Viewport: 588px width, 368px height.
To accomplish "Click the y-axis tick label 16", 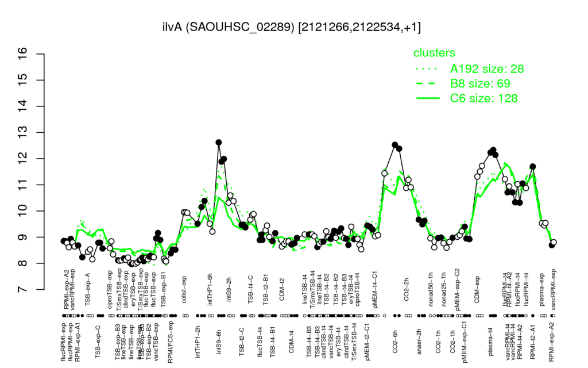I will click(x=23, y=54).
